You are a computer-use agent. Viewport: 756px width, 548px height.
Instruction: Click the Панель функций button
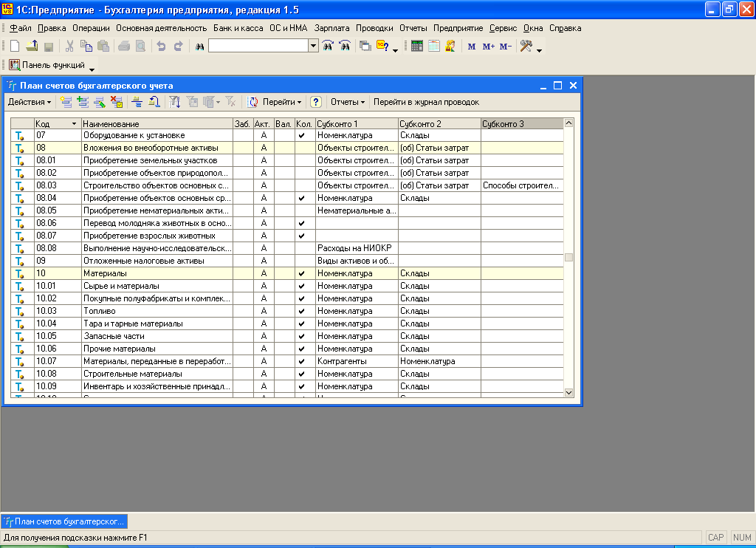point(47,65)
